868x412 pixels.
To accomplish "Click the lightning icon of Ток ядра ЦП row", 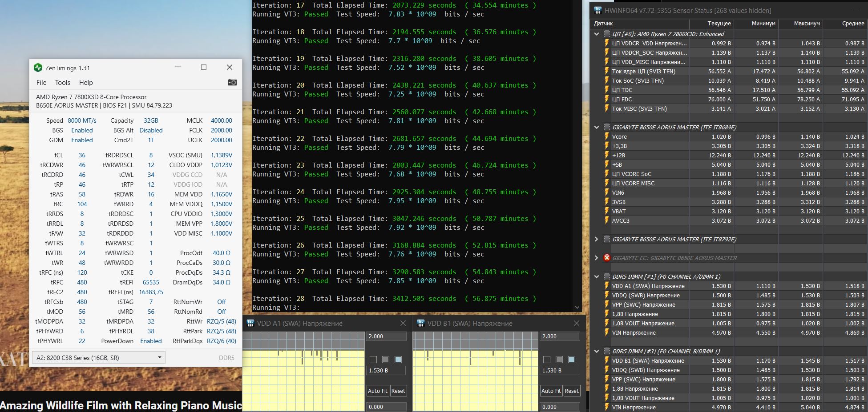I will coord(606,71).
